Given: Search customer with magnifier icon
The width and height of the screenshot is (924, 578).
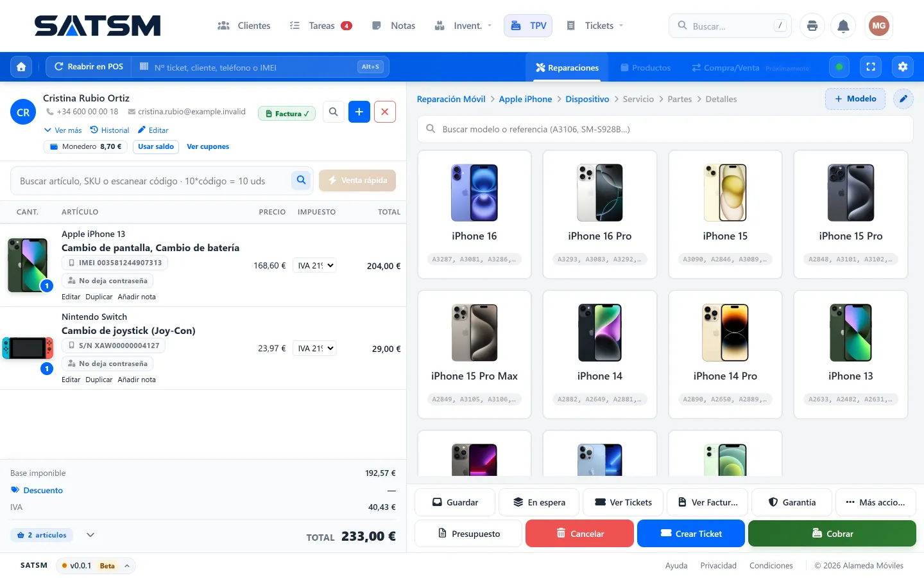Looking at the screenshot, I should click(x=333, y=112).
